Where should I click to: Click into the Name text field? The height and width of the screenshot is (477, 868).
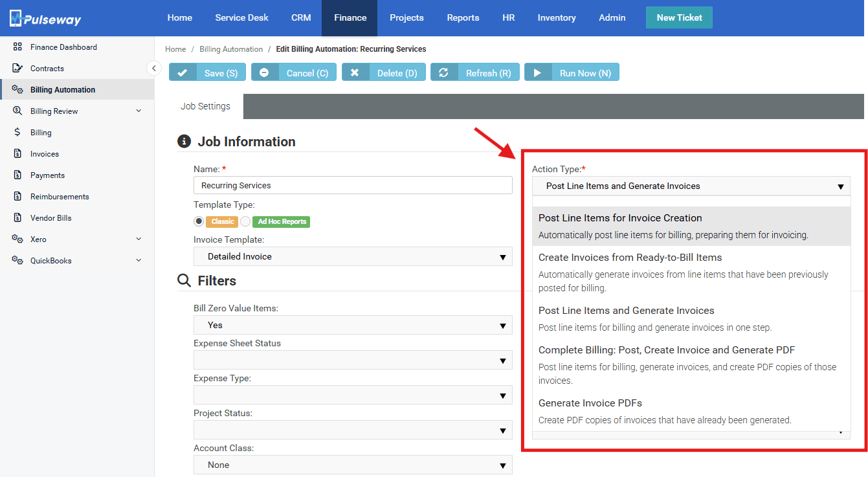353,186
